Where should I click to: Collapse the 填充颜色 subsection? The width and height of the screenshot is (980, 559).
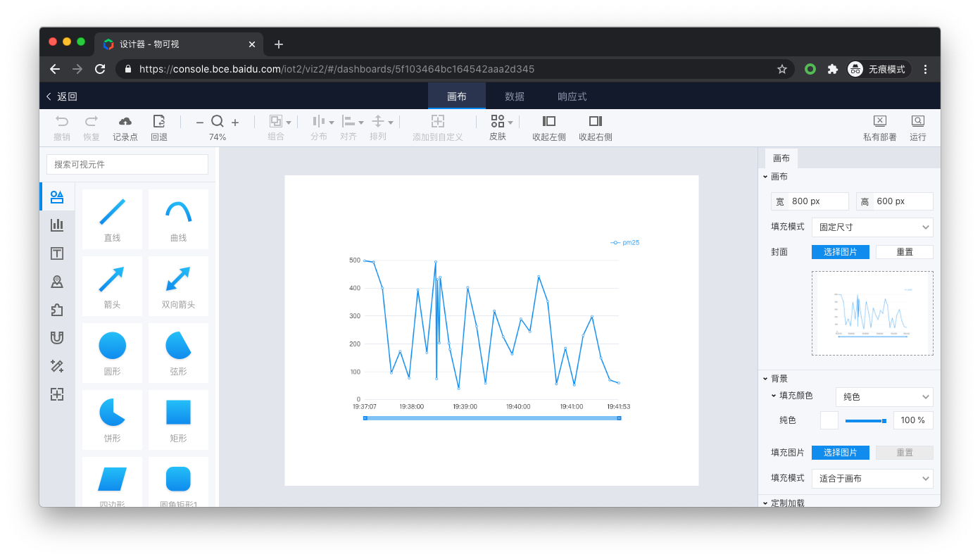tap(774, 396)
